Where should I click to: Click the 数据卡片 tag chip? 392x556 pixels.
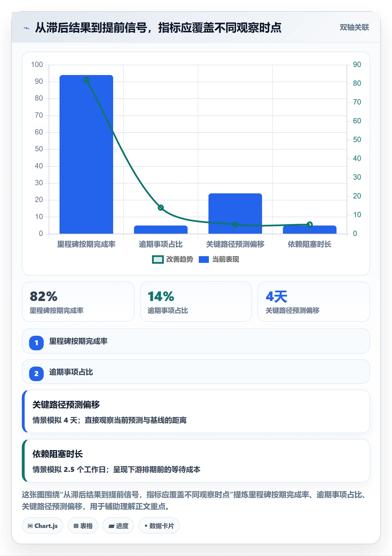159,526
